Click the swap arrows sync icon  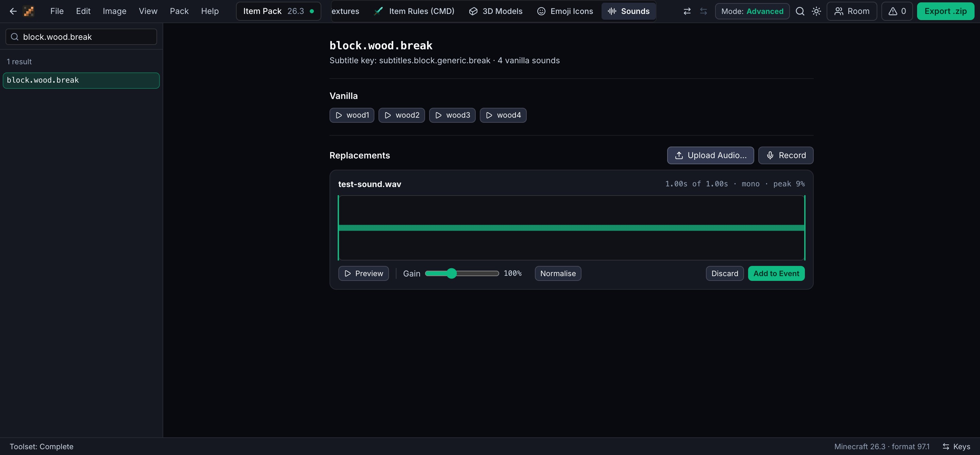687,12
